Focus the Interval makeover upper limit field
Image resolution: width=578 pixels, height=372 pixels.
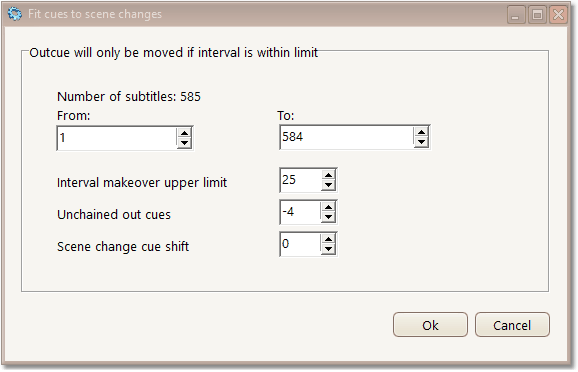click(x=300, y=180)
